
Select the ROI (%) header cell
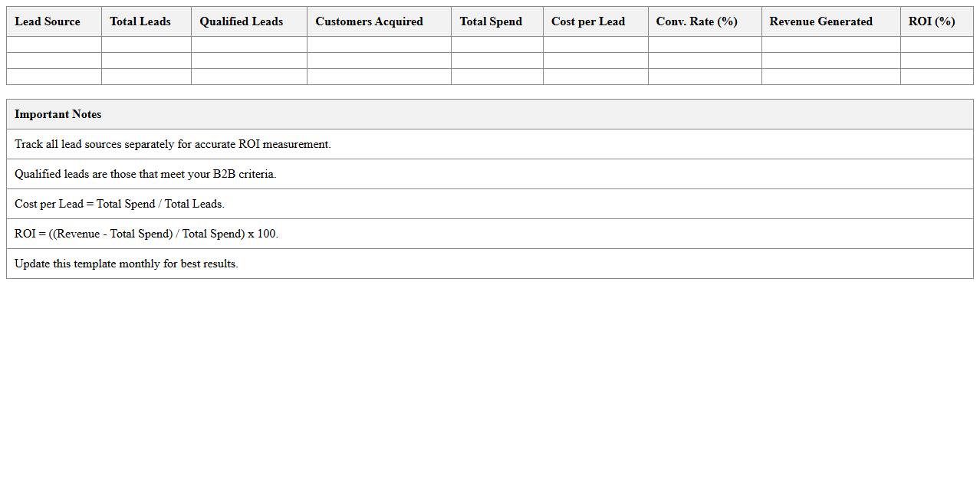pos(931,21)
